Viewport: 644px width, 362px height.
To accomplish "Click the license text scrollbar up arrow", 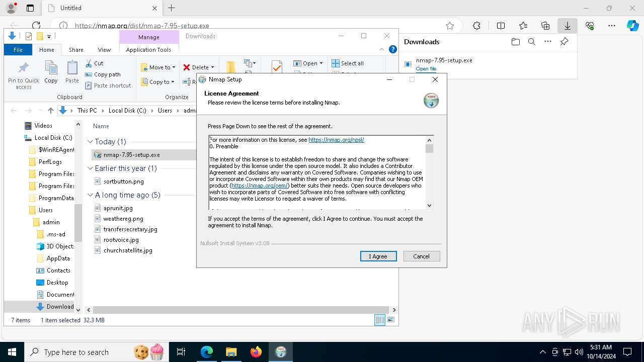I will [429, 140].
